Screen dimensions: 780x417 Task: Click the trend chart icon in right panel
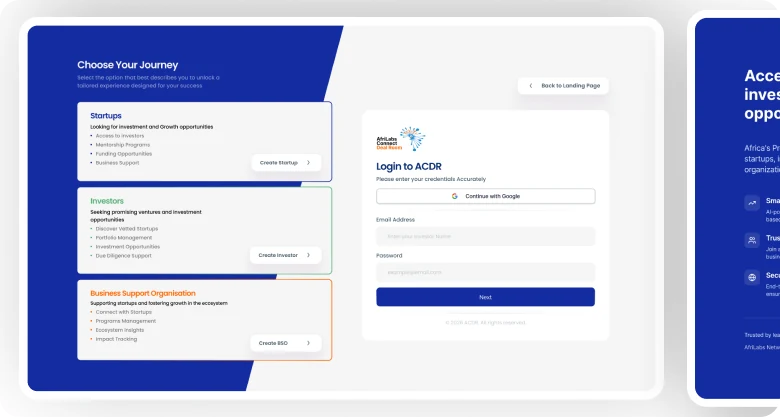pos(752,203)
